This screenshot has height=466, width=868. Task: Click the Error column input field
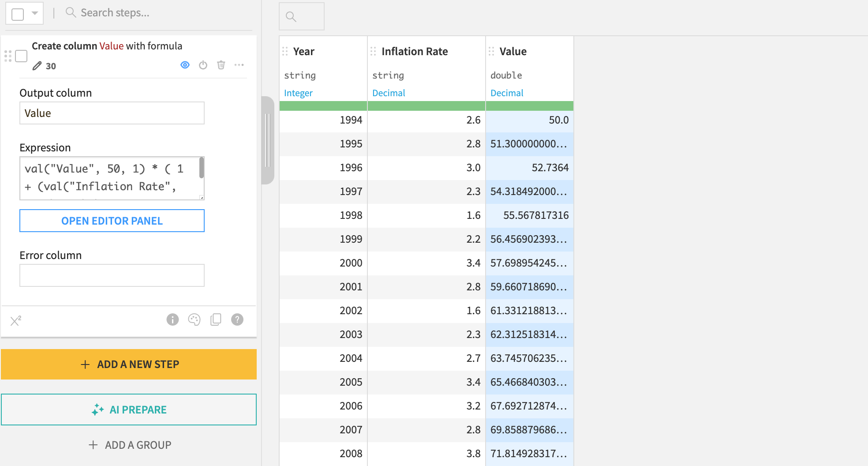112,275
